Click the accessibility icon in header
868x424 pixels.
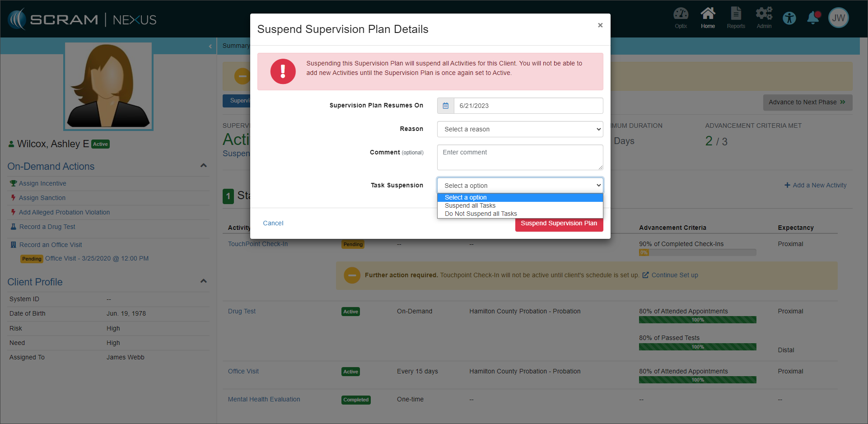coord(789,19)
